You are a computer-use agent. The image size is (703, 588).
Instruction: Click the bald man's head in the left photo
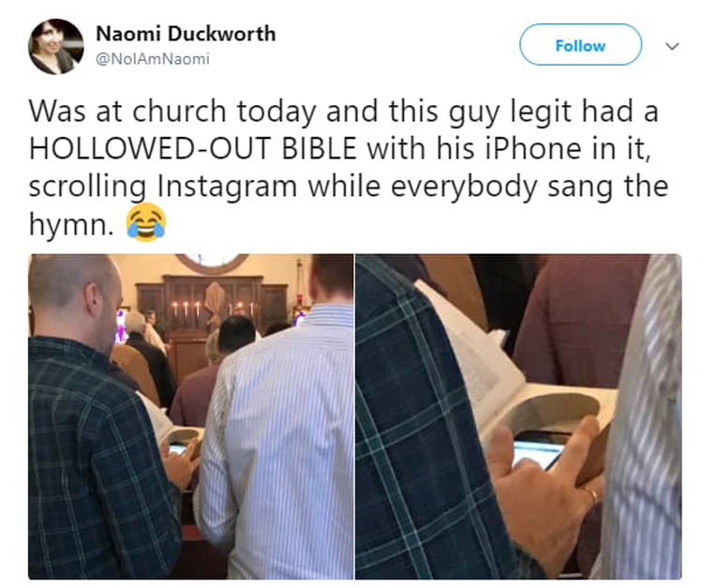point(75,299)
